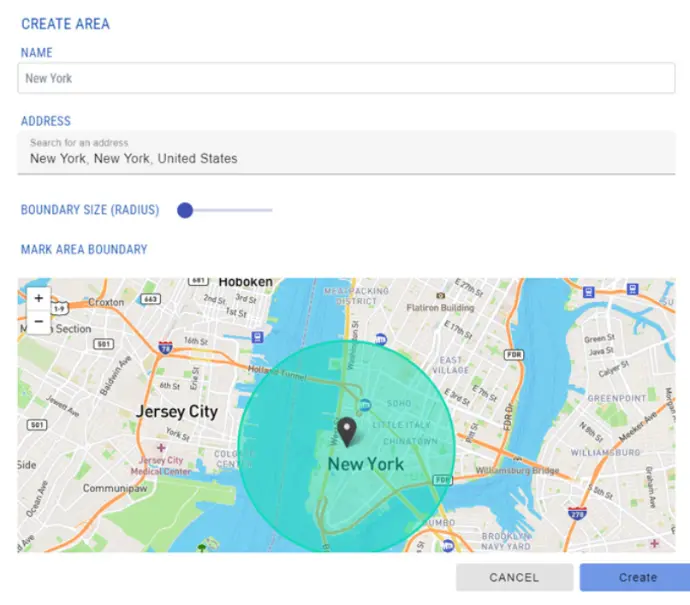This screenshot has height=605, width=690.
Task: Click the GREENPOINT neighborhood label
Action: [617, 398]
